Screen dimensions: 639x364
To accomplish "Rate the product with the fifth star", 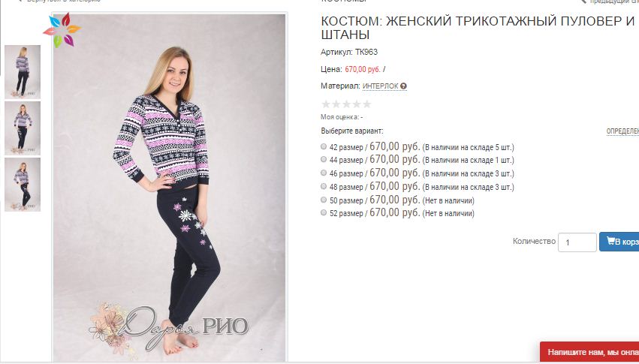I will coord(366,104).
